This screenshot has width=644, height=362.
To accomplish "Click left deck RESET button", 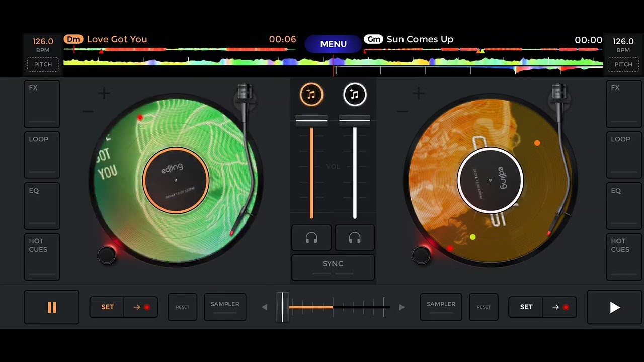I will [183, 307].
